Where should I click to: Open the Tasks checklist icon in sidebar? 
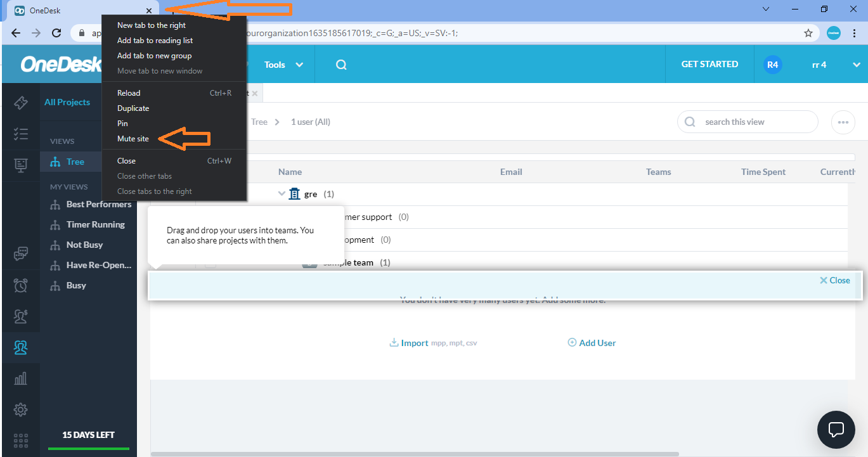(20, 134)
